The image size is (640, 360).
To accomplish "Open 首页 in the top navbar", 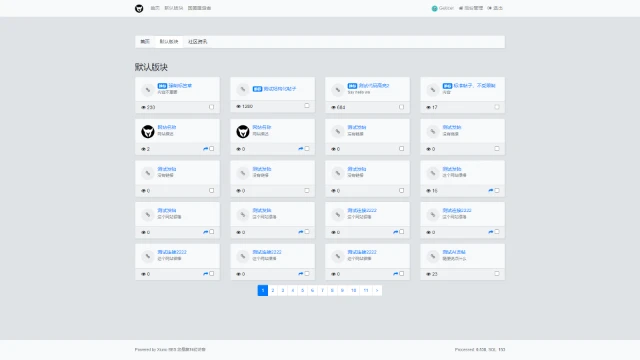I will [155, 8].
